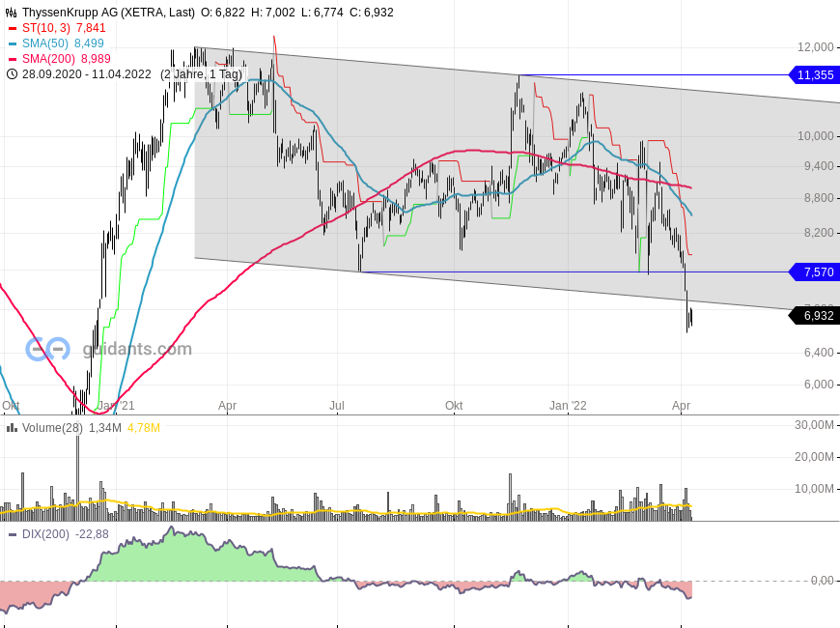Select the blue 7,570 price line label
Viewport: 840px width, 628px height.
pos(815,271)
